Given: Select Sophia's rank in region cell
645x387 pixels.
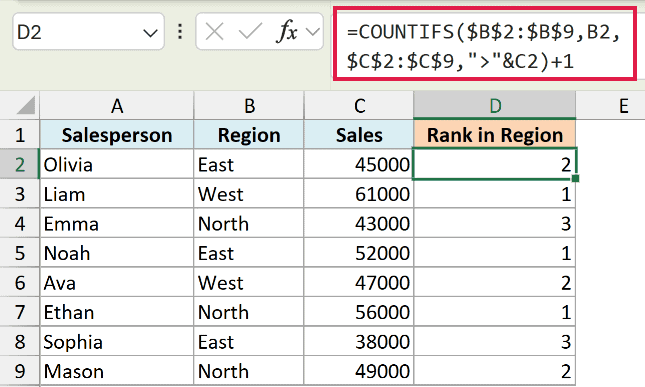Looking at the screenshot, I should coord(495,341).
